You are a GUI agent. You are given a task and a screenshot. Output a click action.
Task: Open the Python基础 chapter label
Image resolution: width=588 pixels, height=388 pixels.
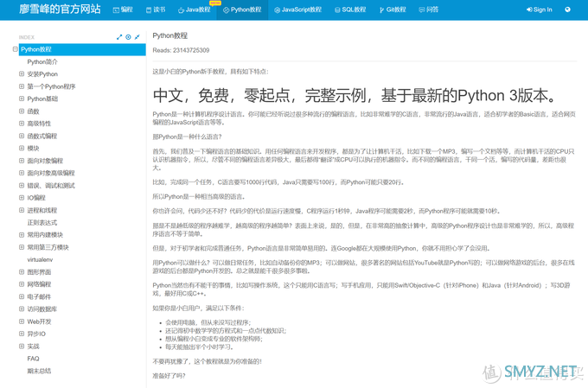coord(42,99)
